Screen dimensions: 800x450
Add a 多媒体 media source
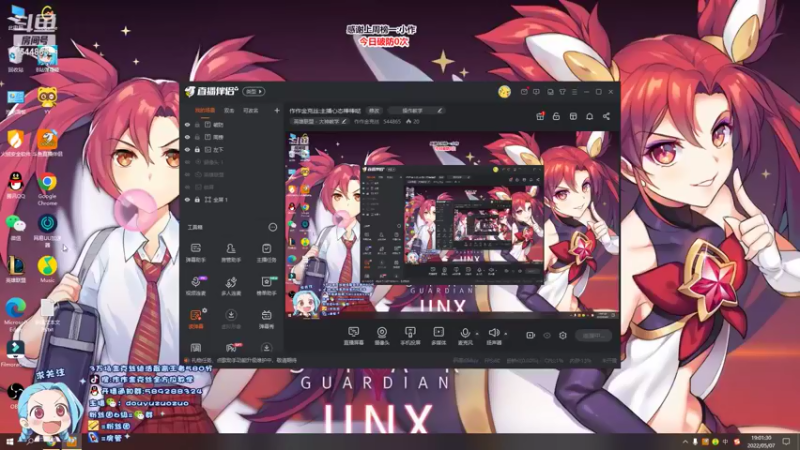(x=439, y=336)
